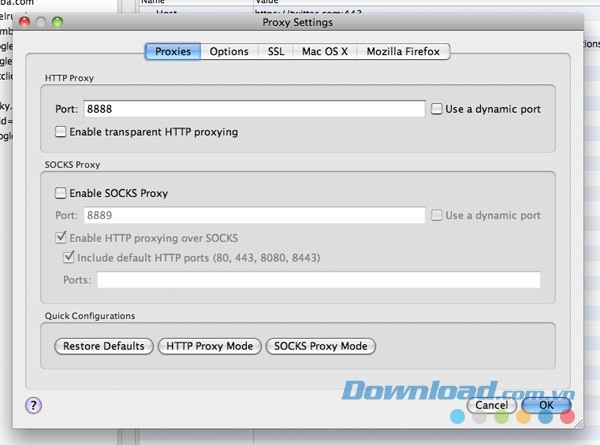Apply HTTP Proxy Mode quick configuration
The image size is (600, 445).
(x=210, y=346)
